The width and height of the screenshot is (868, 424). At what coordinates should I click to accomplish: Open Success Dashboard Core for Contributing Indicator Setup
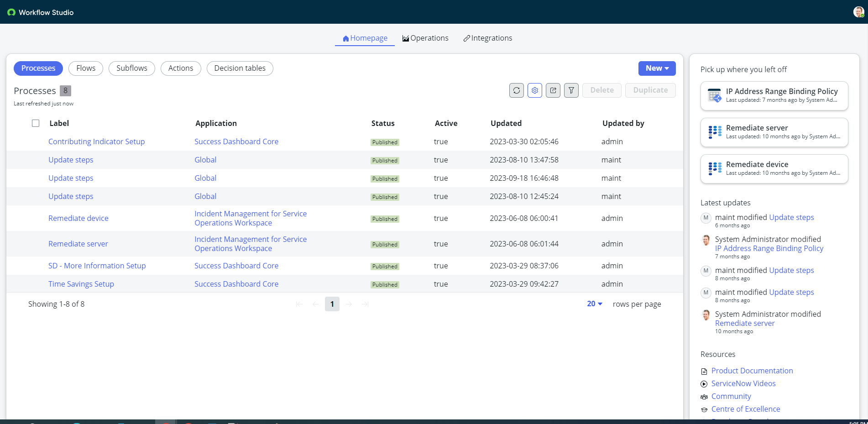coord(236,141)
